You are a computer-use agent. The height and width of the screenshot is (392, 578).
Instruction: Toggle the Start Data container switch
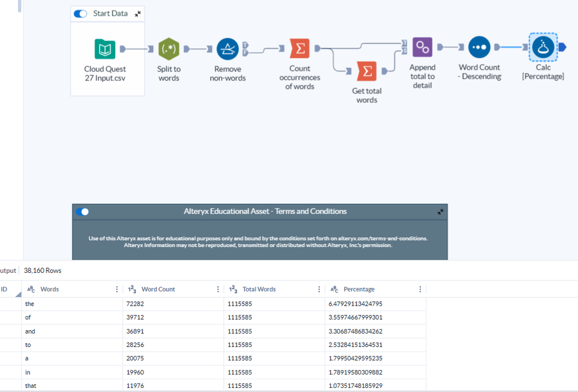tap(80, 13)
